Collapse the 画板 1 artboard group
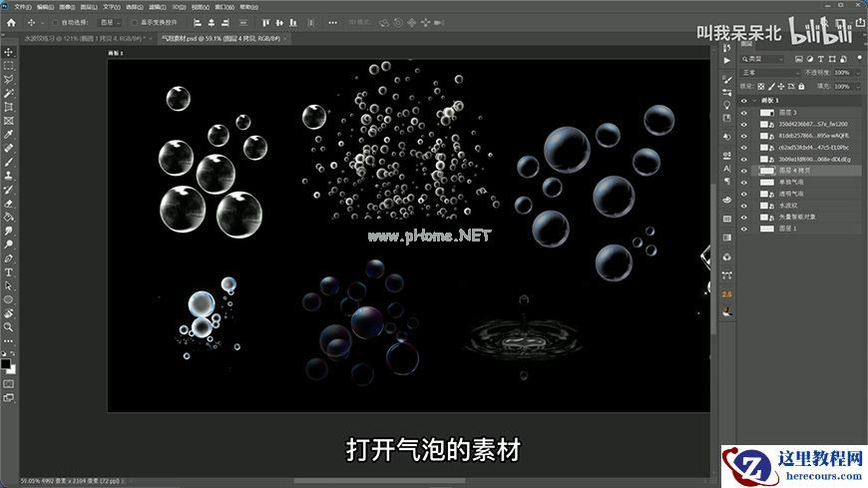The image size is (868, 488). coord(754,101)
